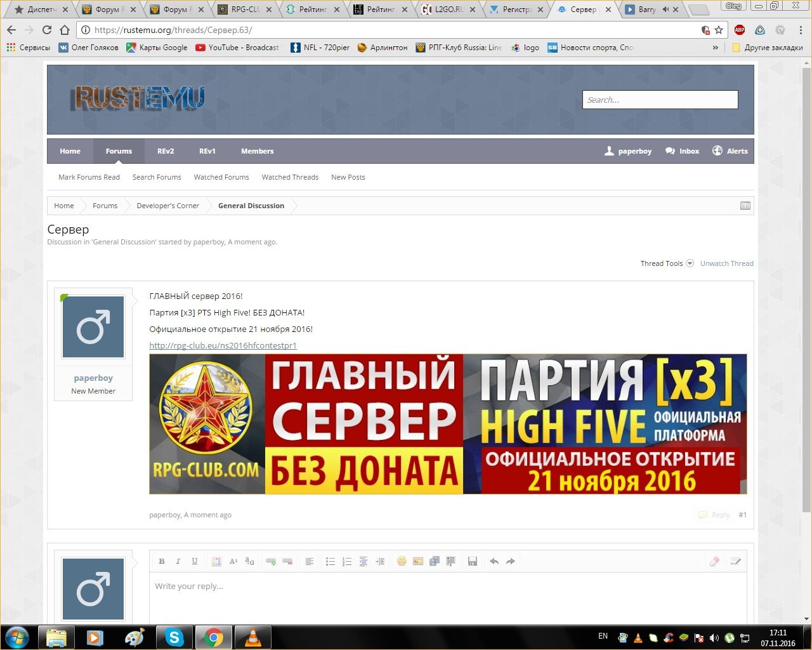Open VLC media player from taskbar
812x650 pixels.
point(253,637)
